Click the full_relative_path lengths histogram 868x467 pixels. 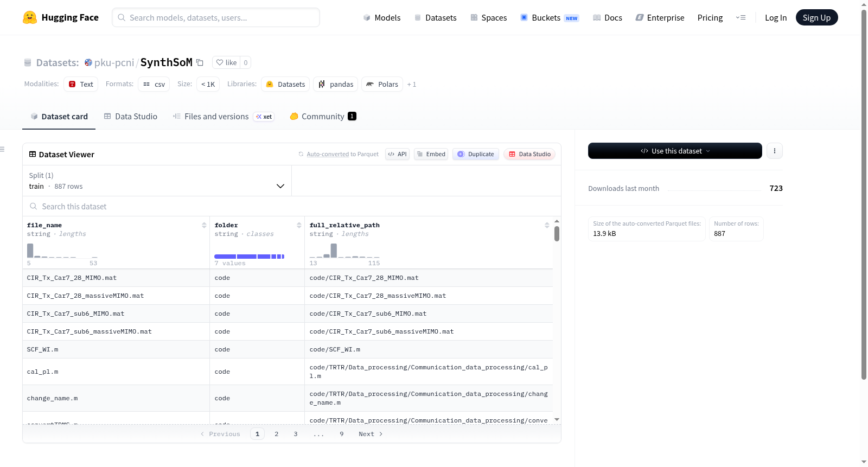[x=345, y=251]
